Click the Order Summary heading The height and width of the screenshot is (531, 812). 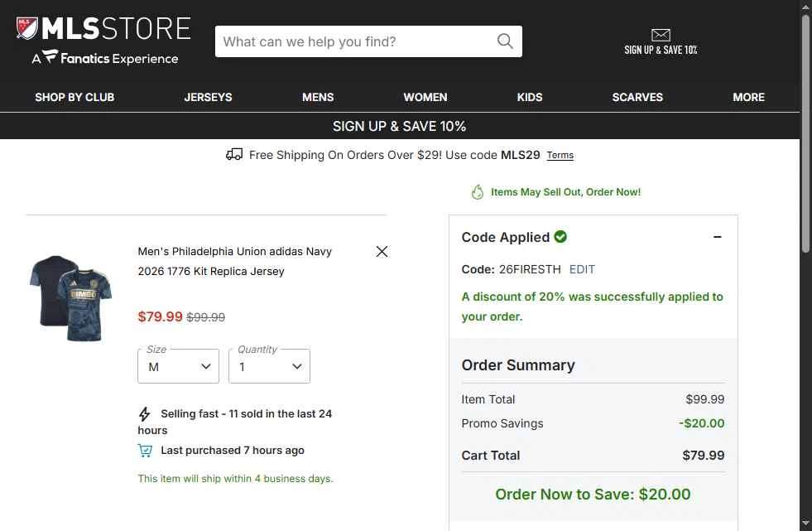tap(518, 365)
